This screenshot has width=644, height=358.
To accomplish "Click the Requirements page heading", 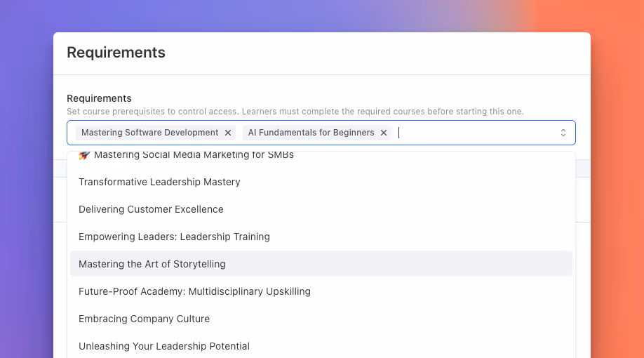I will pyautogui.click(x=116, y=53).
